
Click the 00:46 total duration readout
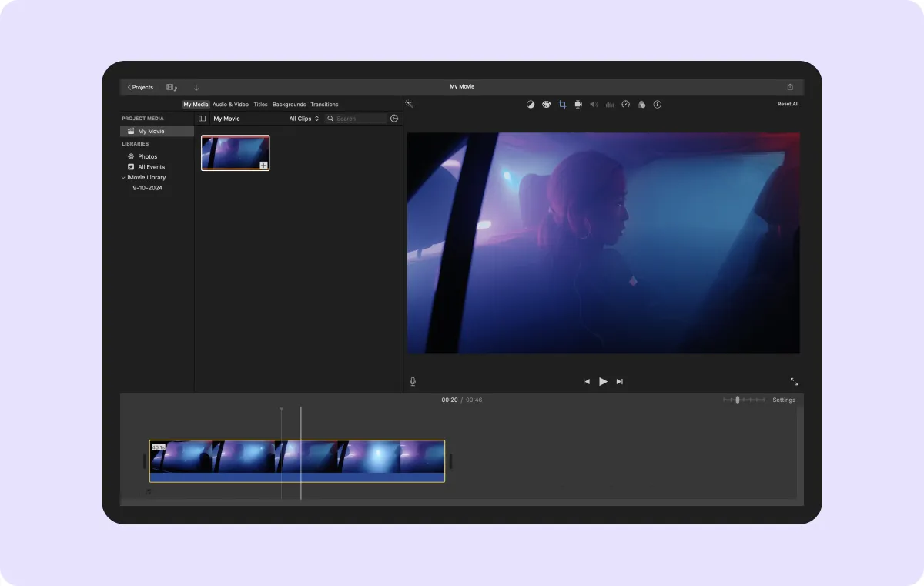(474, 400)
